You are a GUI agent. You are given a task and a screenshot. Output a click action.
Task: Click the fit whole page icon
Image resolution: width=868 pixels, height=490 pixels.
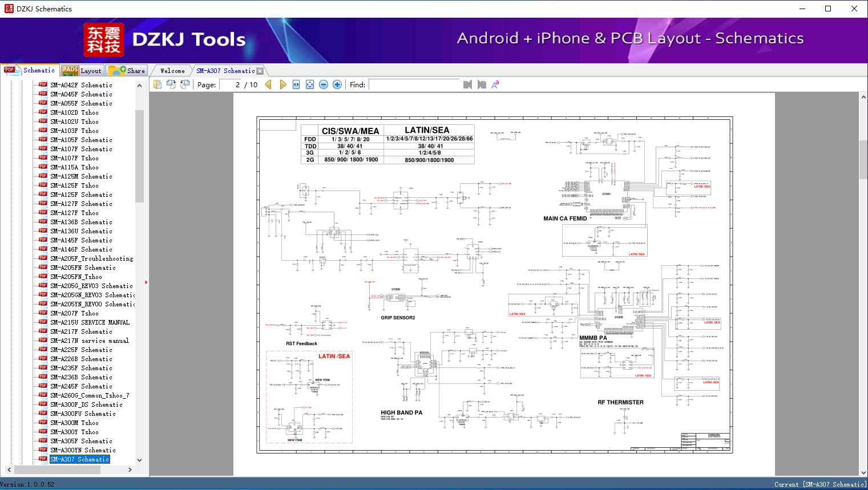tap(310, 84)
